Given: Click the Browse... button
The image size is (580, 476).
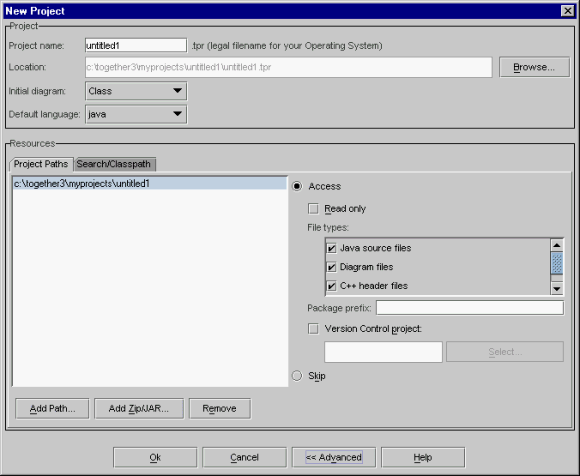Looking at the screenshot, I should (x=534, y=67).
